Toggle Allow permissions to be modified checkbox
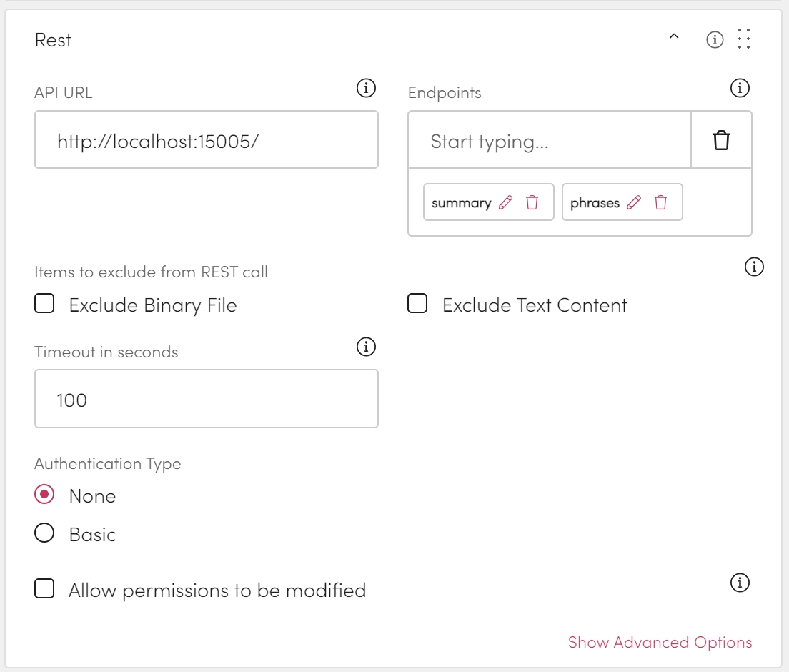The width and height of the screenshot is (789, 672). tap(45, 590)
